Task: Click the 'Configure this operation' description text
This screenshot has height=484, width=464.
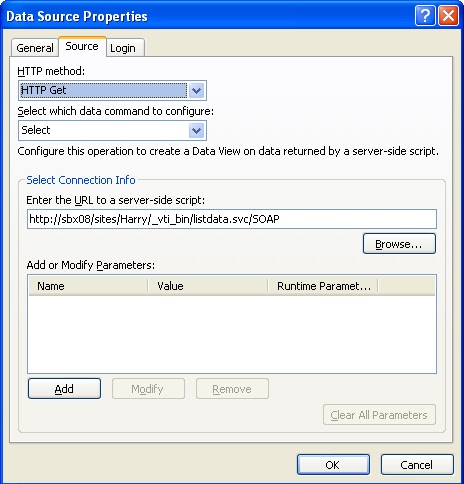Action: 228,151
